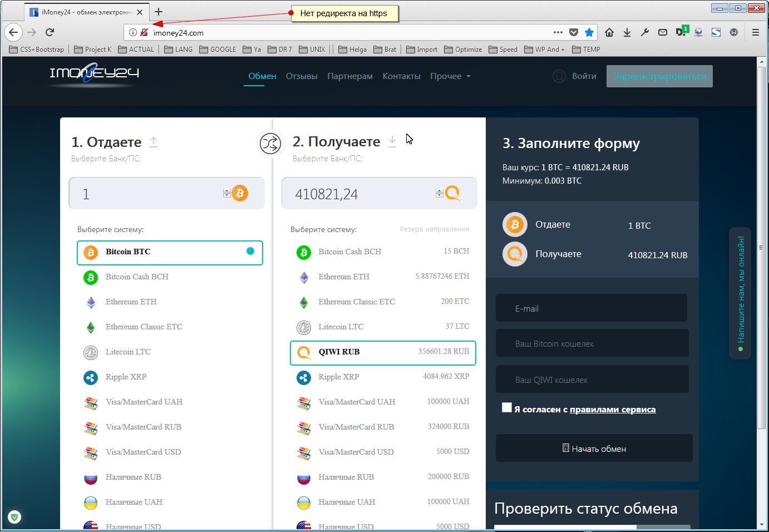The image size is (769, 532).
Task: Open the Отзывы navigation tab
Action: pyautogui.click(x=302, y=76)
